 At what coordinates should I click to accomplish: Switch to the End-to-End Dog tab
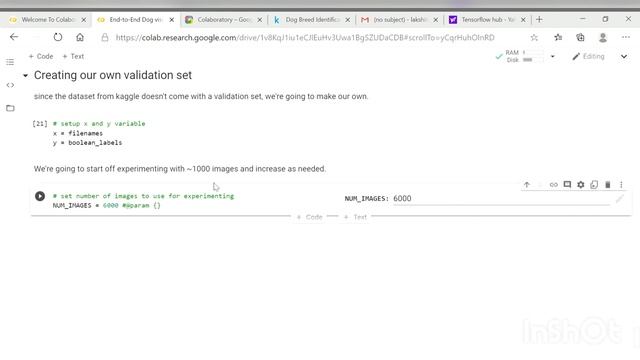(x=135, y=20)
